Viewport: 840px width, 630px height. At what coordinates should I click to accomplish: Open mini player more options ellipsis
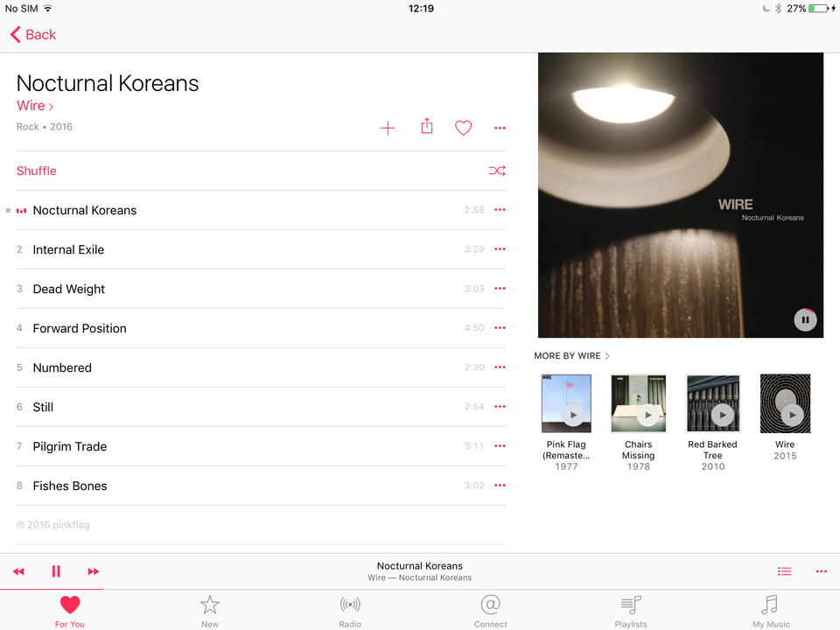click(822, 571)
